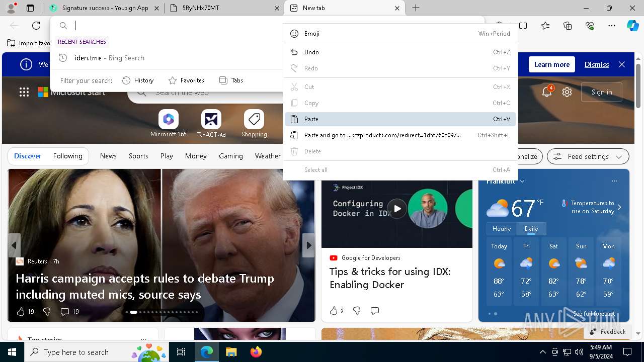Click the Learn more button

552,64
